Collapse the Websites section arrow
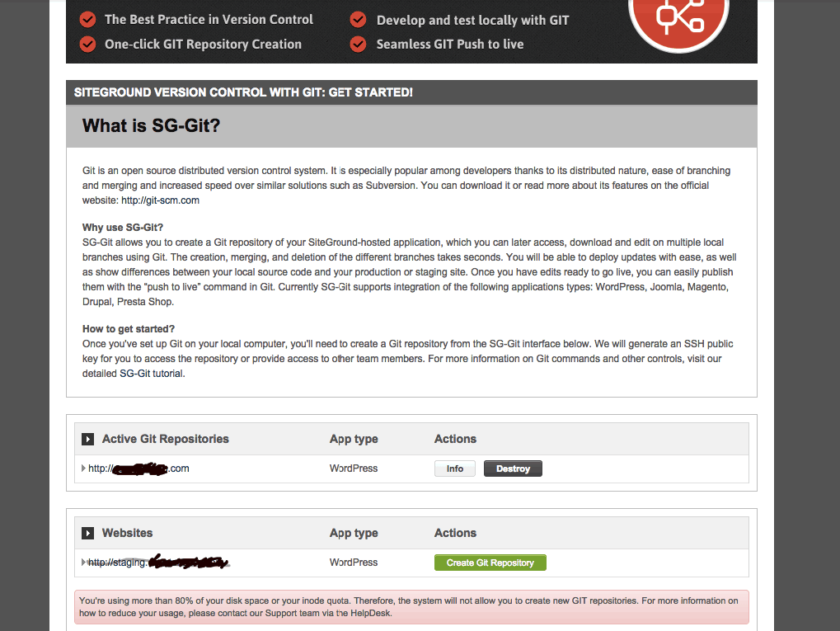The image size is (840, 631). coord(88,533)
